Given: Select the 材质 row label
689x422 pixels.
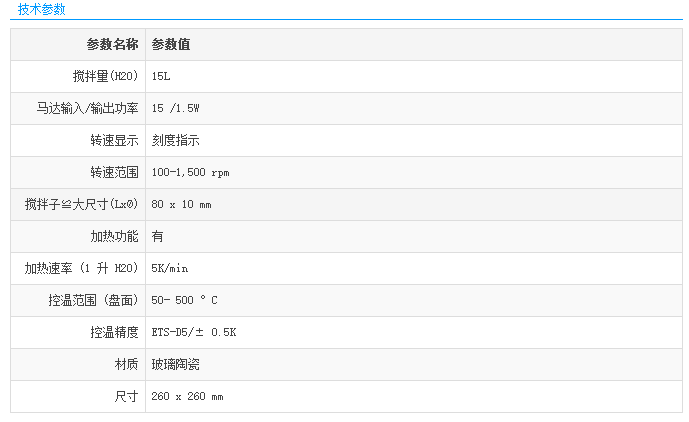Looking at the screenshot, I should 126,364.
